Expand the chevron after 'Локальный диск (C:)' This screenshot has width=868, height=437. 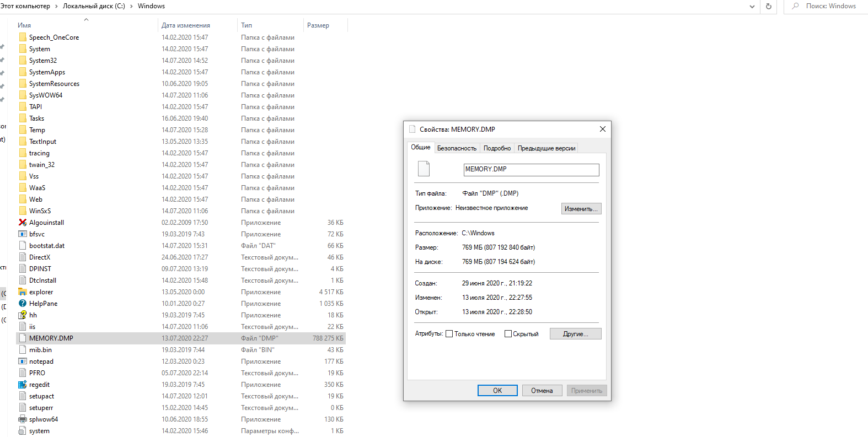pyautogui.click(x=131, y=6)
